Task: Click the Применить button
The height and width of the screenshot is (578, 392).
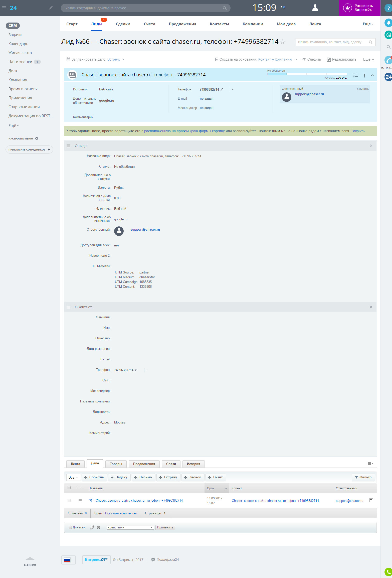Action: [165, 527]
